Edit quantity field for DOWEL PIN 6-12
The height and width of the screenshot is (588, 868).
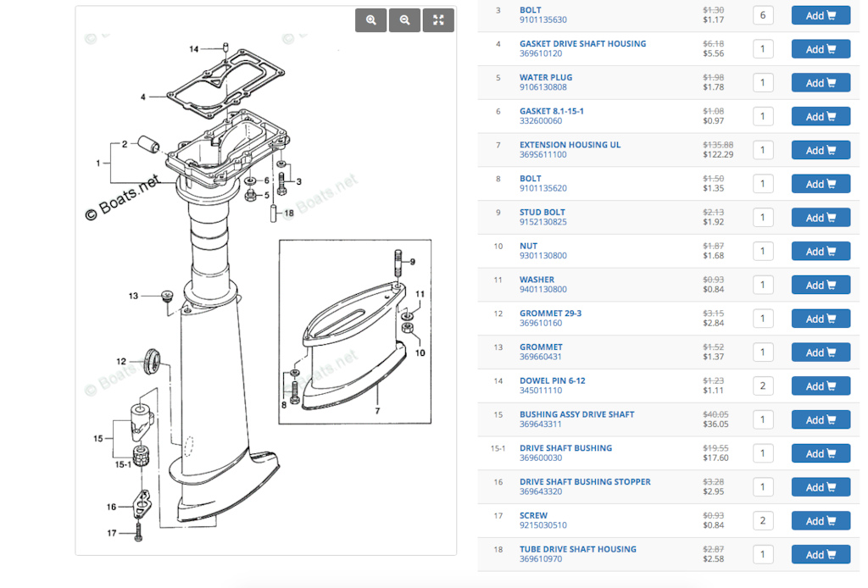(762, 386)
